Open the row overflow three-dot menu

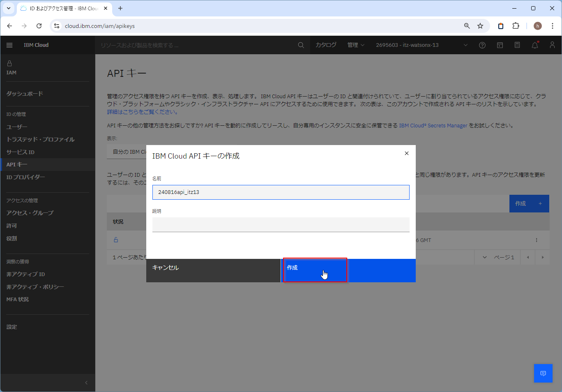tap(537, 240)
